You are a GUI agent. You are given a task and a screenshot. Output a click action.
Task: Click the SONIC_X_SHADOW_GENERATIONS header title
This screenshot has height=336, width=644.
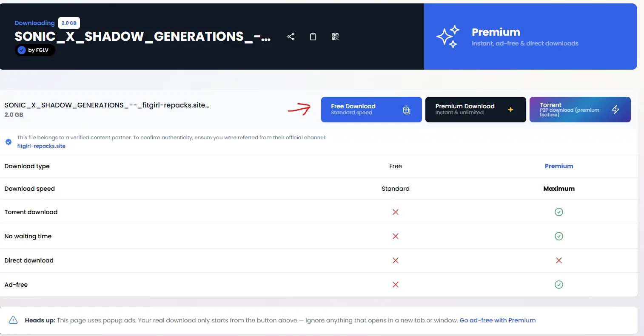142,37
